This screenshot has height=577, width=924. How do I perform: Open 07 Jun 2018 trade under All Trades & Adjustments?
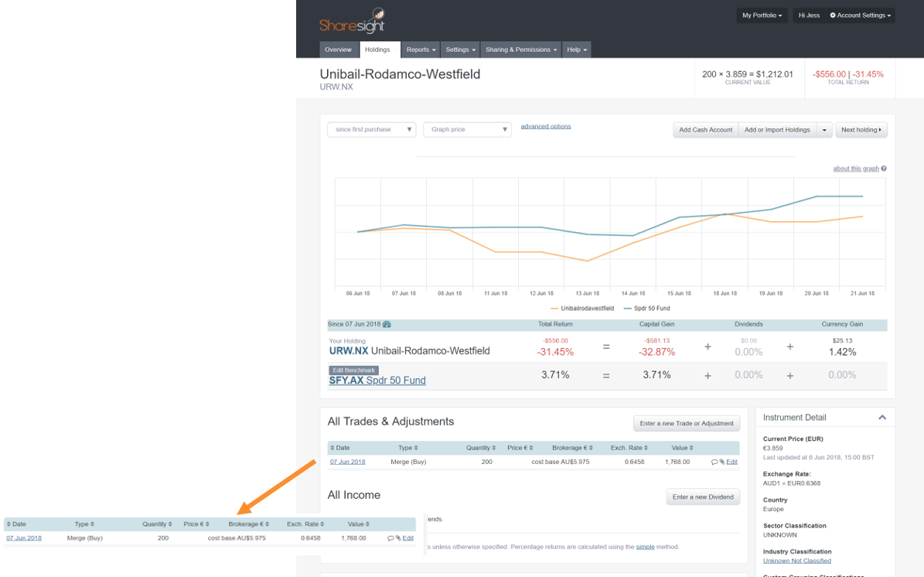click(348, 462)
